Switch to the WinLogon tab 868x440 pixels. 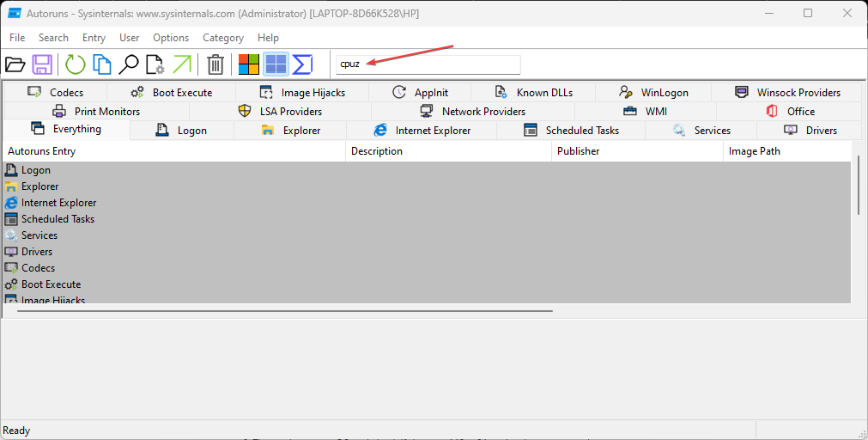pyautogui.click(x=653, y=93)
